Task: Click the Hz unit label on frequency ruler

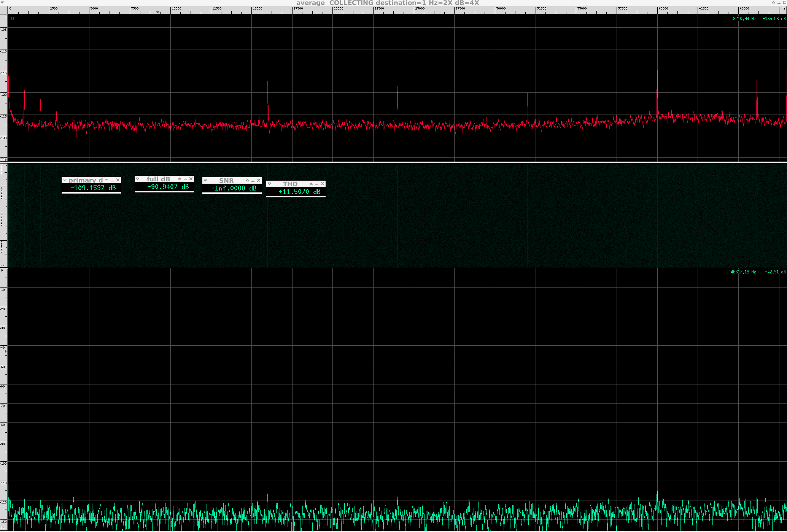Action: click(x=783, y=8)
